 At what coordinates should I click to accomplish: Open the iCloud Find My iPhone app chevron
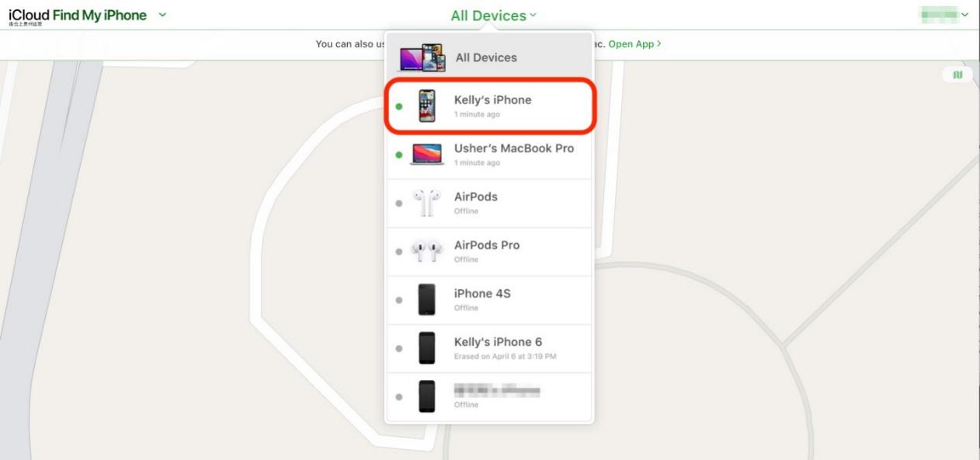[162, 15]
